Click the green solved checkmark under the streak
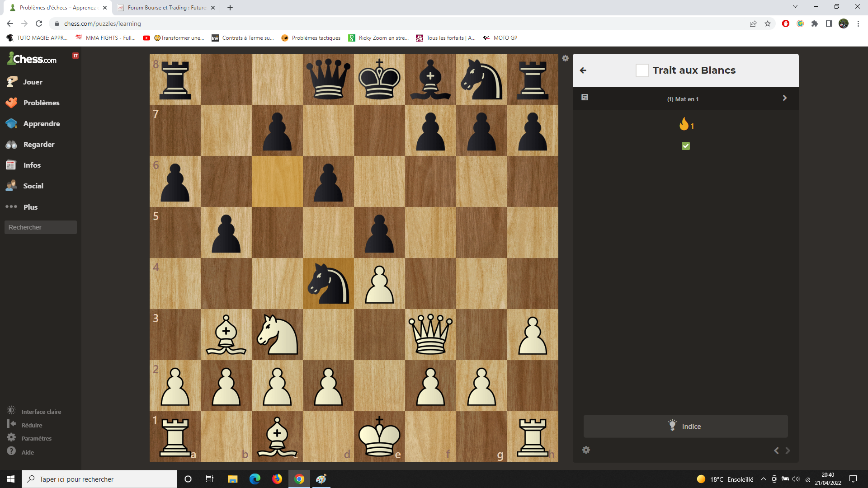Image resolution: width=868 pixels, height=488 pixels. pos(686,146)
